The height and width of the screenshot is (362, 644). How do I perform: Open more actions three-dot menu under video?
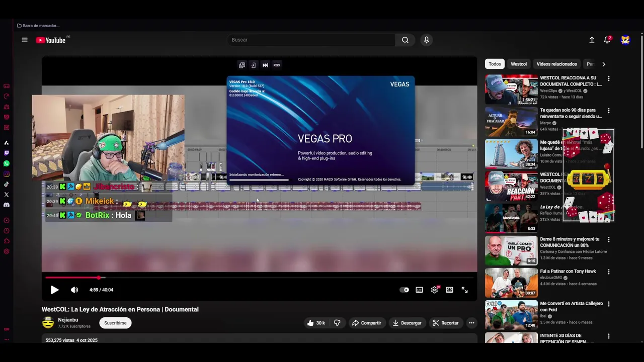[471, 323]
